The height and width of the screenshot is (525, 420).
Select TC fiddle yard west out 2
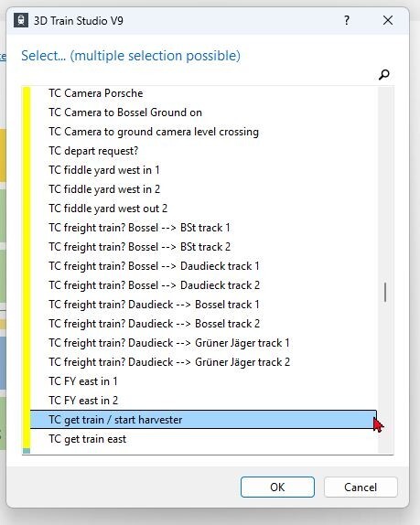[203, 209]
